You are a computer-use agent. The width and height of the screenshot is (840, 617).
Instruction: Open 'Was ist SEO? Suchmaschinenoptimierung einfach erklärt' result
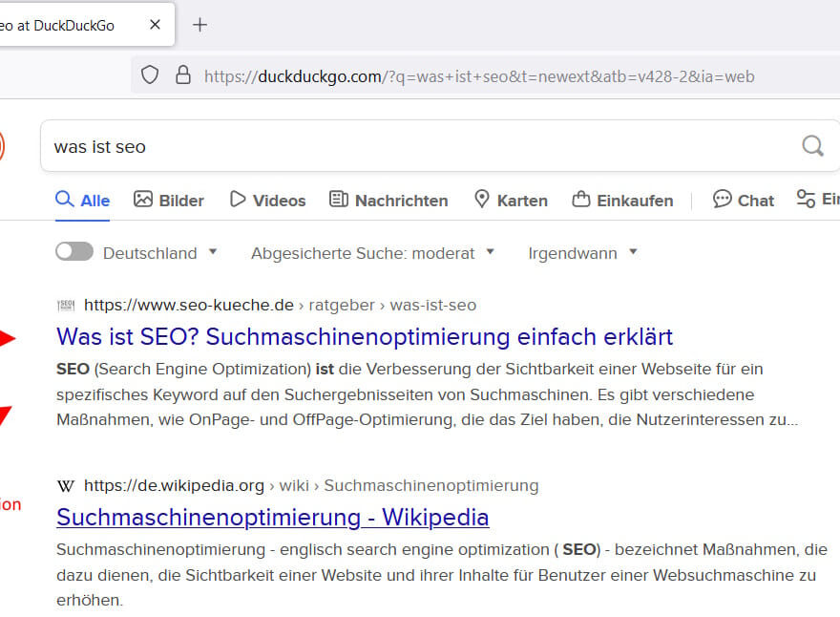(365, 336)
